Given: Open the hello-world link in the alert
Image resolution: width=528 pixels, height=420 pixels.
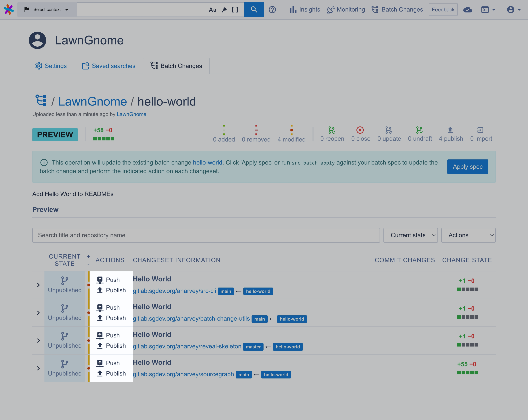Looking at the screenshot, I should tap(207, 162).
